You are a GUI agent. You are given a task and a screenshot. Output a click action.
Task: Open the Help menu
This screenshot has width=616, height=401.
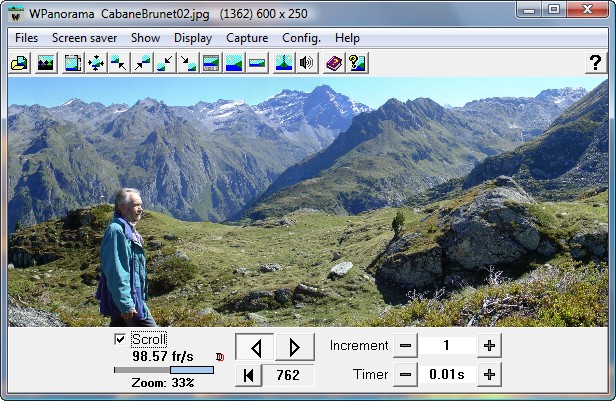pyautogui.click(x=347, y=38)
